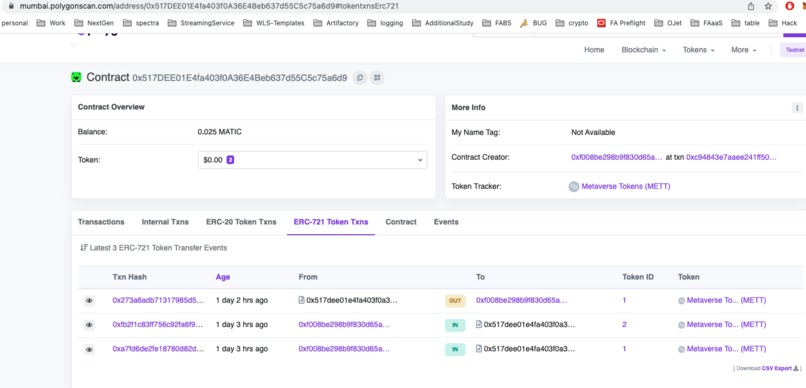806x388 pixels.
Task: Open the To address in the OUT row
Action: click(x=522, y=300)
